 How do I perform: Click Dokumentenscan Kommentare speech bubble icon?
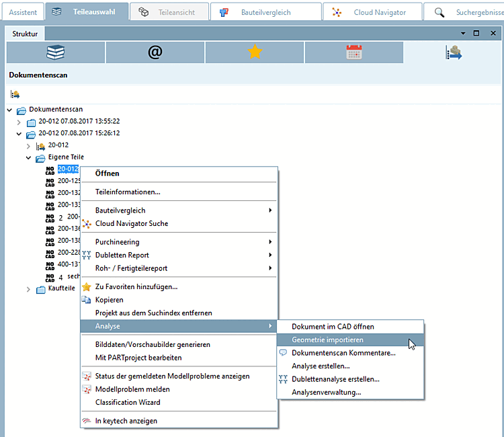pyautogui.click(x=283, y=353)
